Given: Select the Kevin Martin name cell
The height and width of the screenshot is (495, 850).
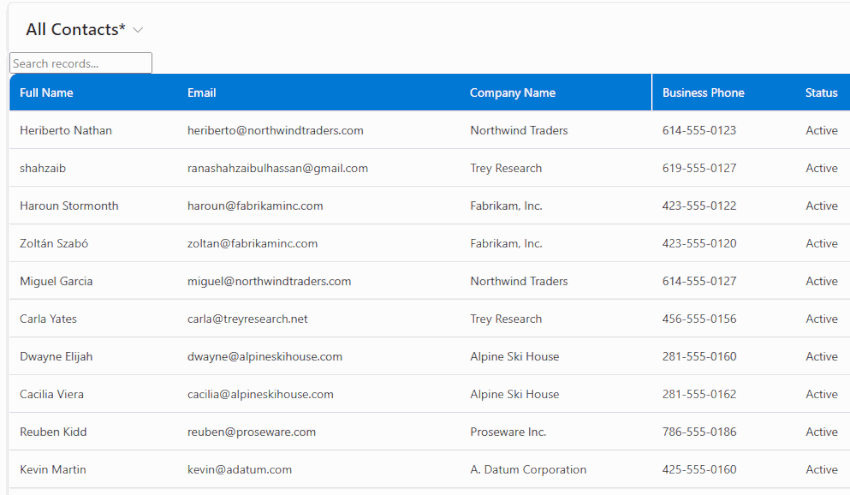Looking at the screenshot, I should pyautogui.click(x=53, y=470).
